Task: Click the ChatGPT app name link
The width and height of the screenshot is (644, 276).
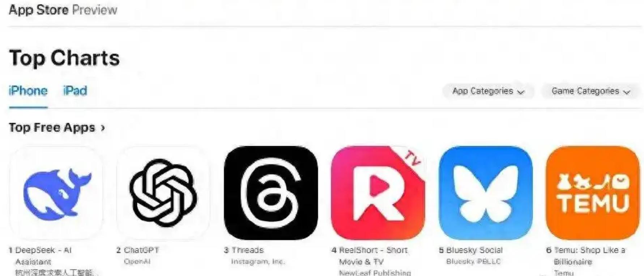Action: tap(141, 250)
